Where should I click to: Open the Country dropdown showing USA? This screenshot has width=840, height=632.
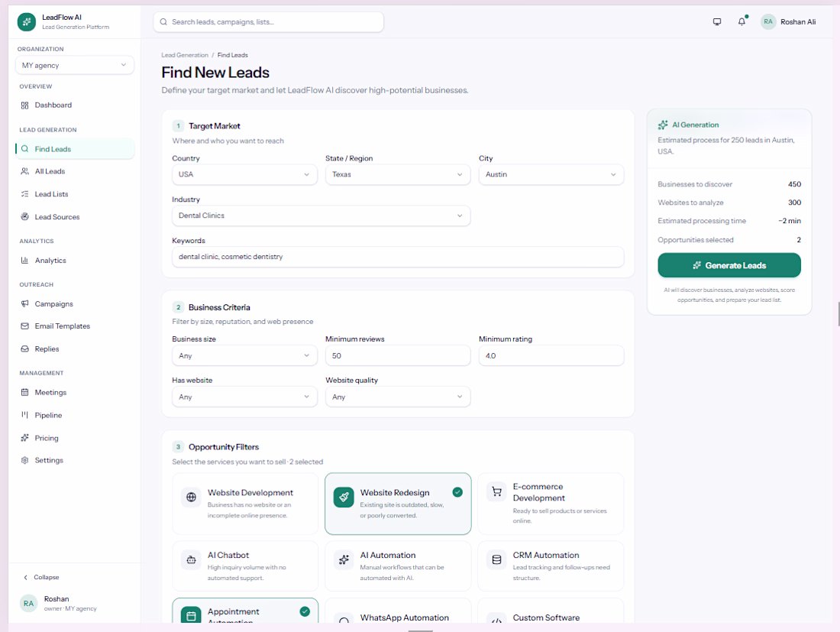tap(244, 175)
